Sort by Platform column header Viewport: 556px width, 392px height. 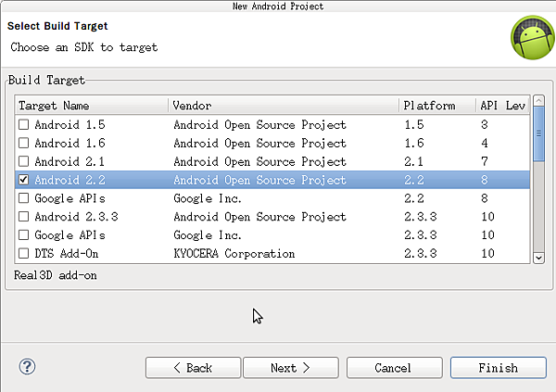437,106
